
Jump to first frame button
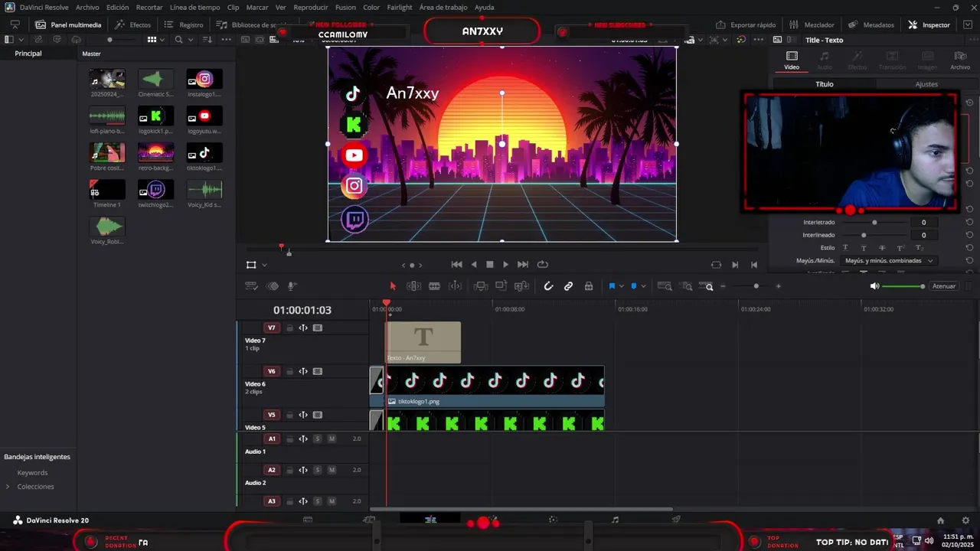[456, 265]
